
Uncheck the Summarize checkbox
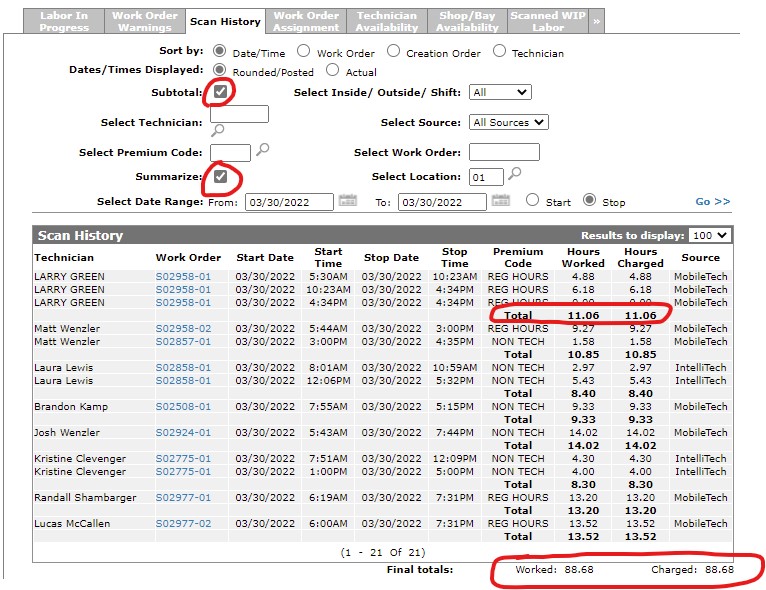(220, 177)
